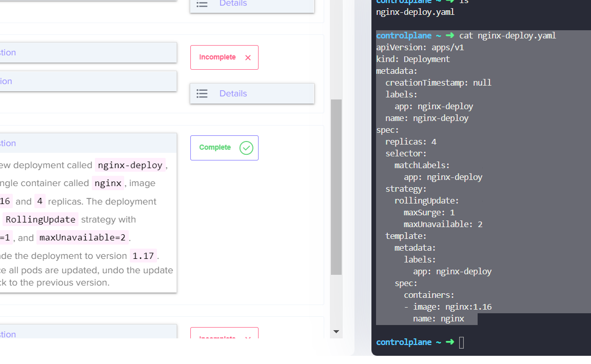Click the list icon on the middle Details button

(x=202, y=93)
